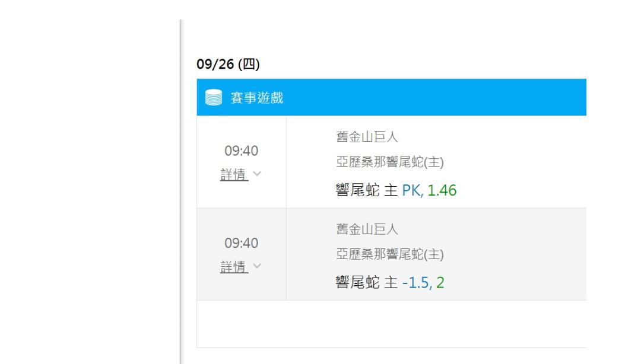Click the 09:40 time in the -1.5 row

click(x=241, y=243)
